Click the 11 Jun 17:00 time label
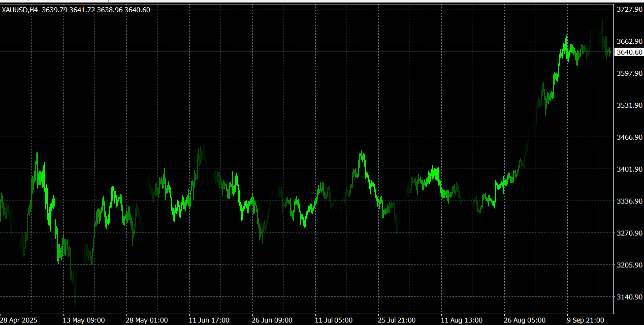 click(x=210, y=320)
